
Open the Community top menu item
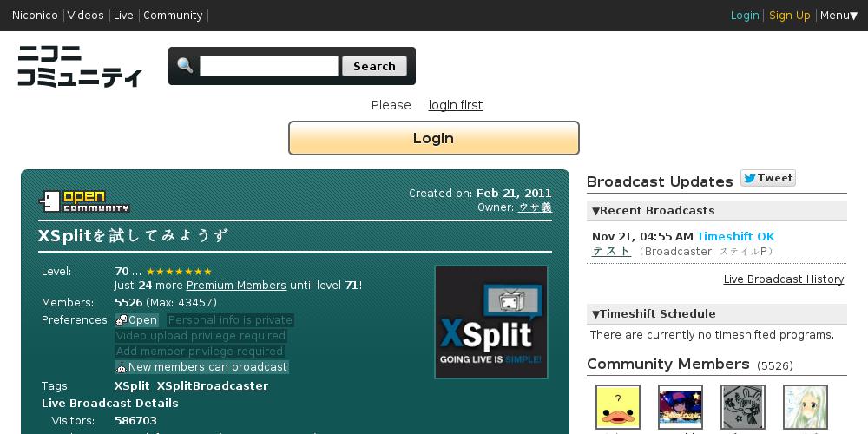(x=173, y=16)
